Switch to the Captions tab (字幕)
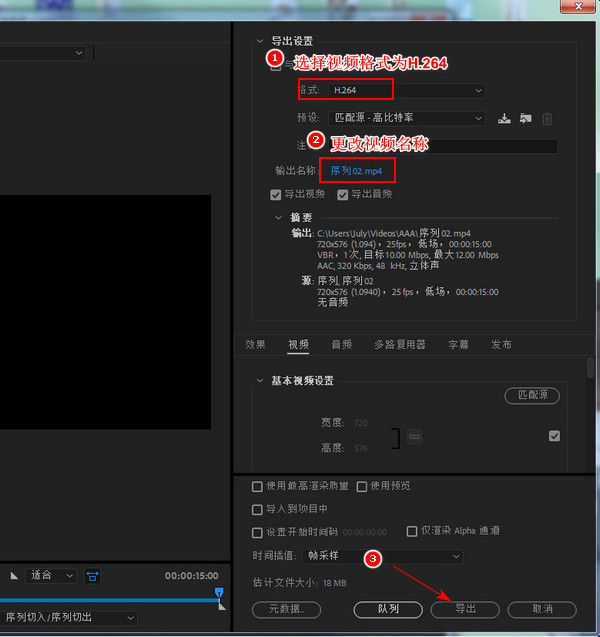Image resolution: width=600 pixels, height=637 pixels. coord(458,344)
